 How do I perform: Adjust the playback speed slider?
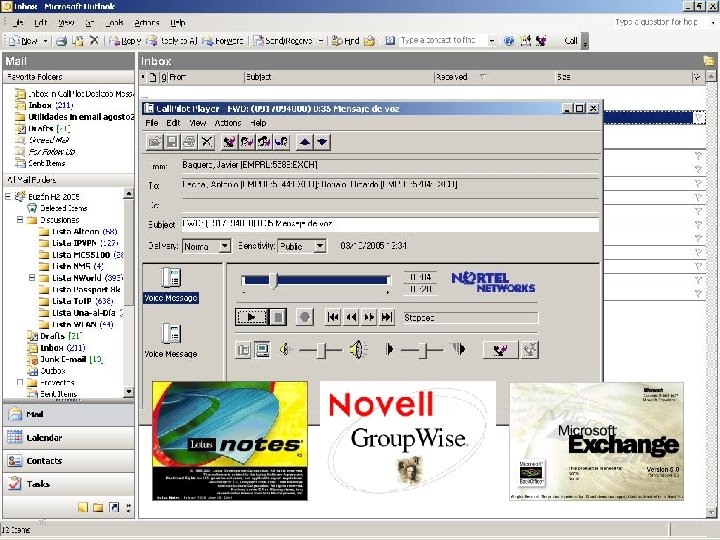pos(423,350)
